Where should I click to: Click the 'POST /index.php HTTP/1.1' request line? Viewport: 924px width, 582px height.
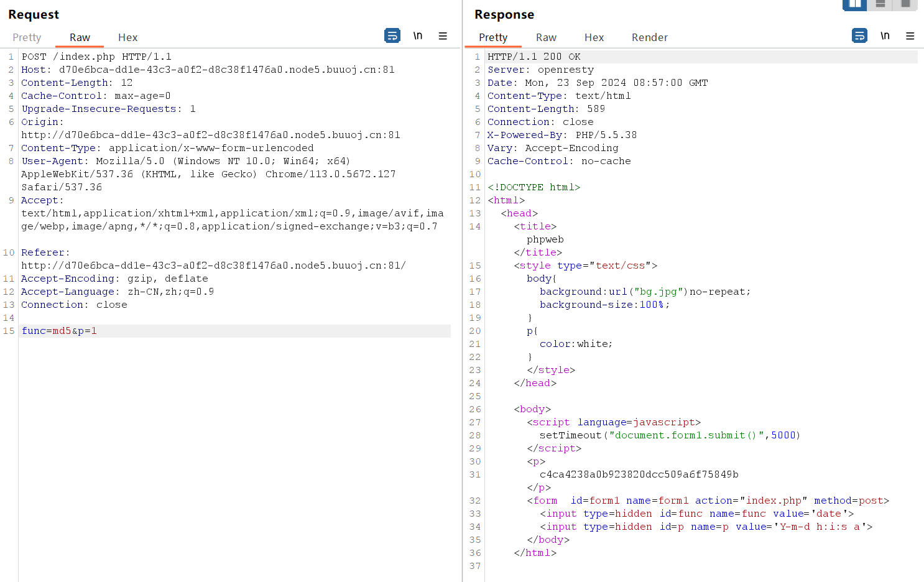point(96,57)
